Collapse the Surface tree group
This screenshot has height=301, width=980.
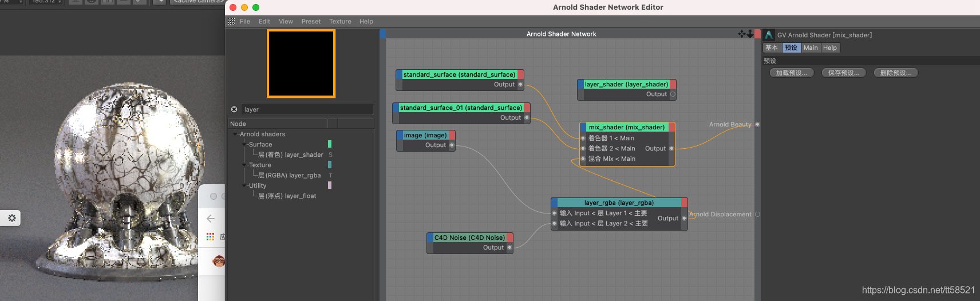tap(244, 144)
